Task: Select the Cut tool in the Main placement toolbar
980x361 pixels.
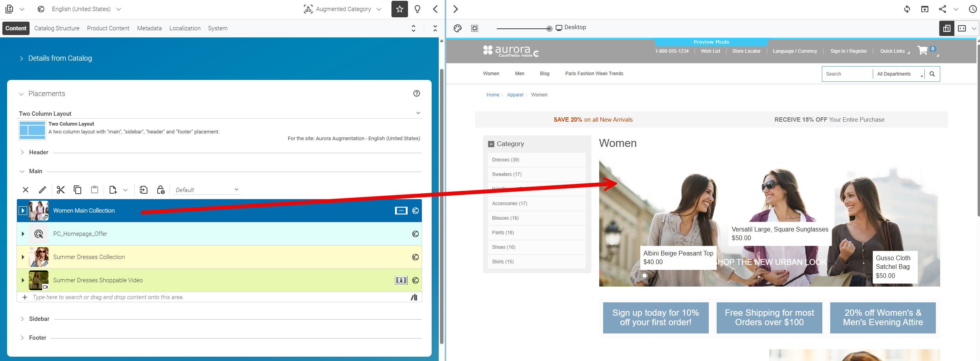Action: point(60,189)
